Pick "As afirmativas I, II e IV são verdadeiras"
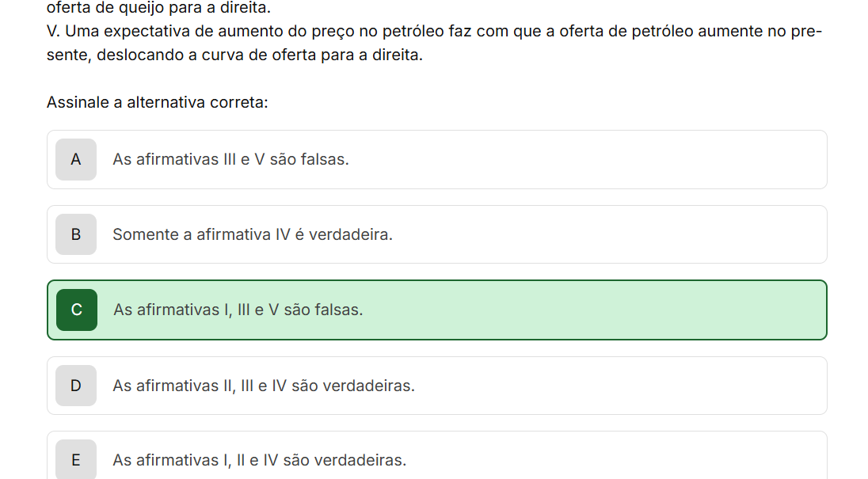The height and width of the screenshot is (479, 868). click(259, 460)
